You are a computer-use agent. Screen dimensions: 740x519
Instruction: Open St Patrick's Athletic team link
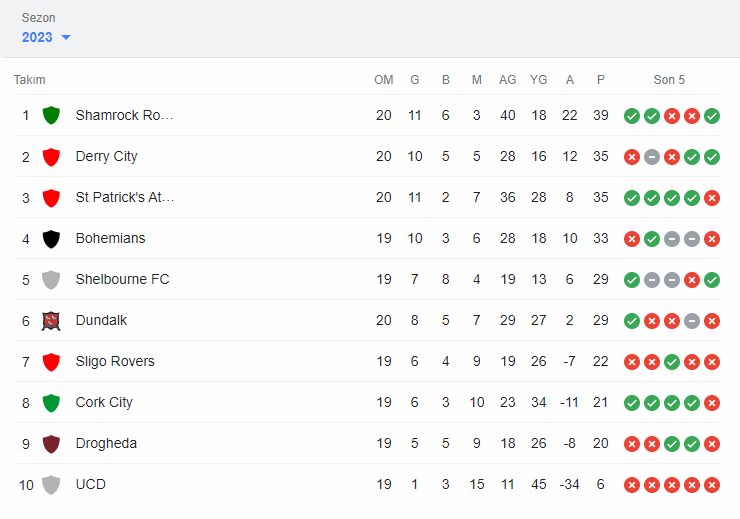[125, 197]
